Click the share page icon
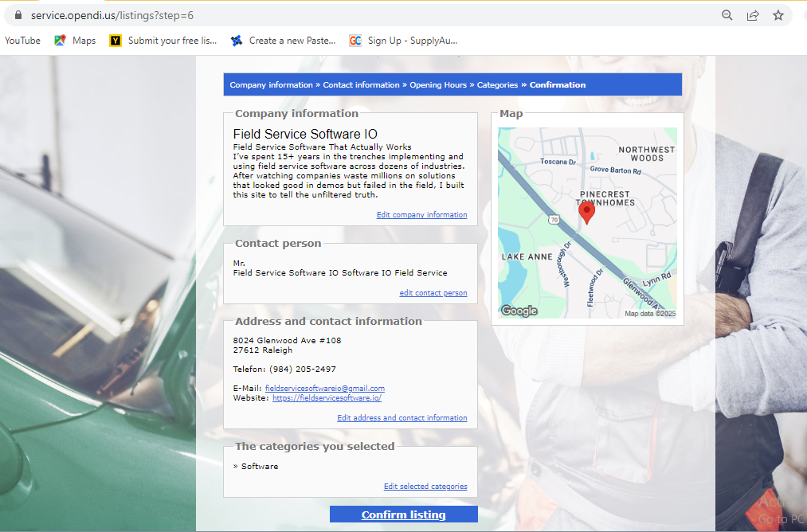The width and height of the screenshot is (807, 532). click(x=753, y=15)
